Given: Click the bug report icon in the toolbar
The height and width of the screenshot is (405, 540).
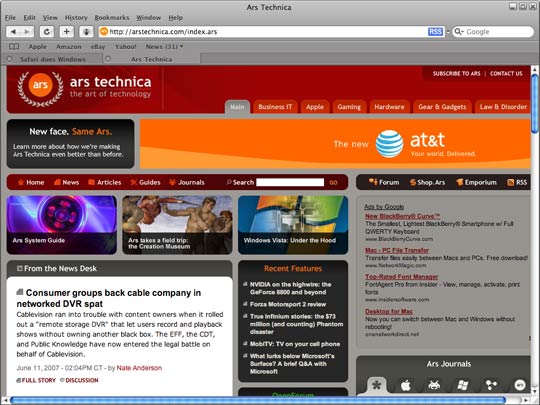Looking at the screenshot, I should [86, 32].
